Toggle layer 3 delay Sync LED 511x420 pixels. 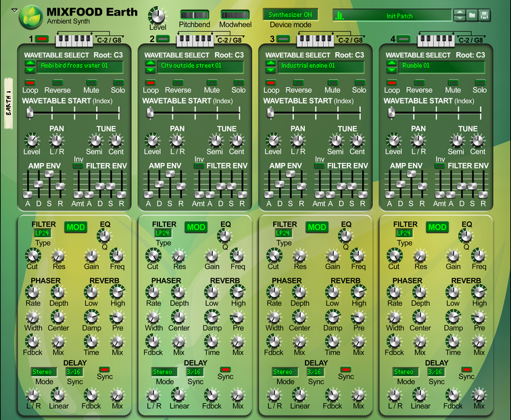(x=345, y=369)
